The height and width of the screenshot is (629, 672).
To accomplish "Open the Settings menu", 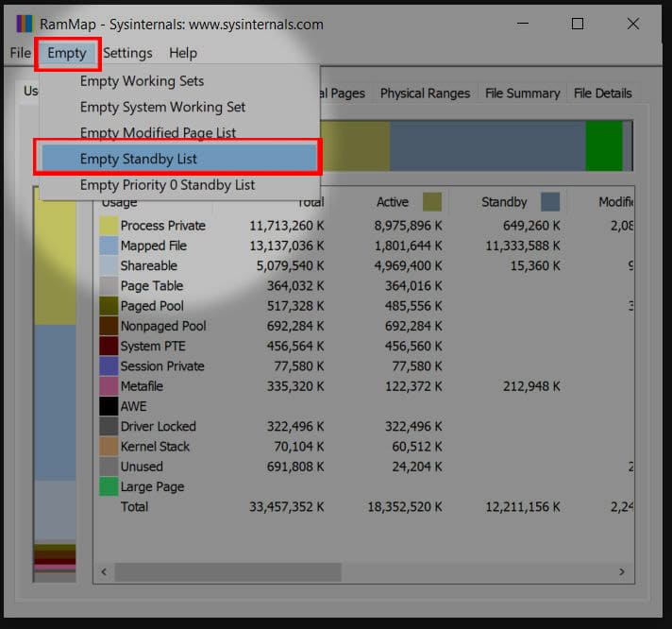I will click(x=127, y=53).
